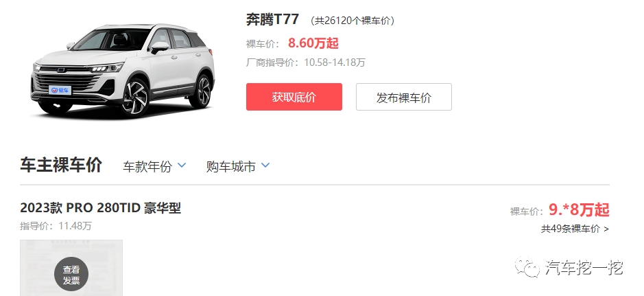Click the WeChat logo watermark icon
Screen dimensions: 644x296
click(527, 267)
